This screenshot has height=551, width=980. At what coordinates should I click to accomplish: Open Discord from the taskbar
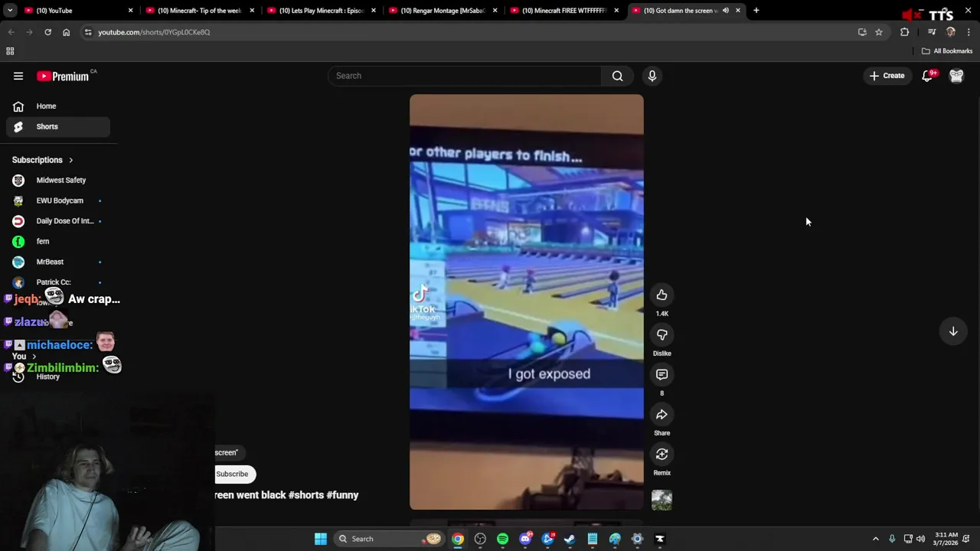click(x=525, y=539)
